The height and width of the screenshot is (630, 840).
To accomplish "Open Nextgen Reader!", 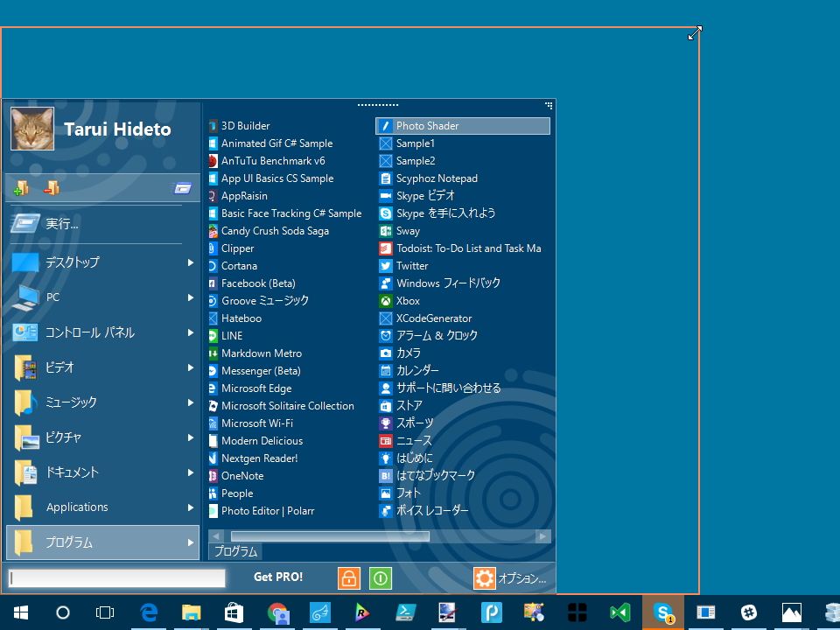I will coord(253,458).
